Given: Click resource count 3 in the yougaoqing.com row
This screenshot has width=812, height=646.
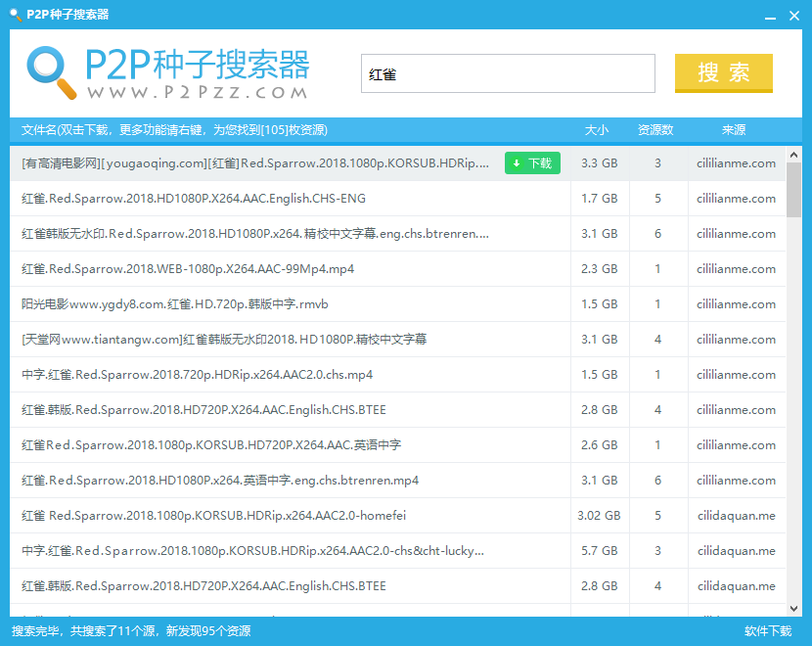Looking at the screenshot, I should pyautogui.click(x=657, y=163).
